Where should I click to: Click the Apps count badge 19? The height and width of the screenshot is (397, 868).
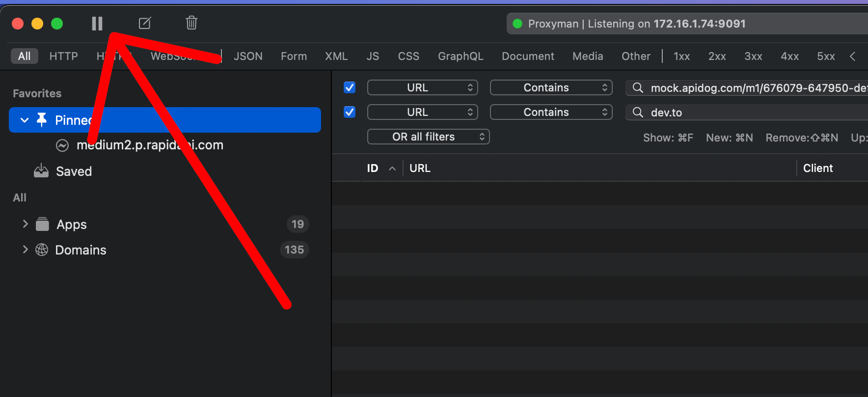pyautogui.click(x=298, y=224)
